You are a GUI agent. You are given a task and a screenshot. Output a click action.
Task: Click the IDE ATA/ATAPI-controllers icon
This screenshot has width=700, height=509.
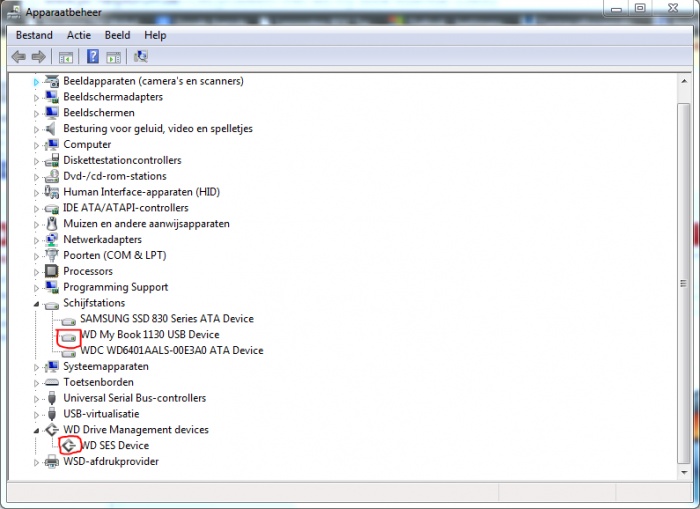[x=52, y=208]
